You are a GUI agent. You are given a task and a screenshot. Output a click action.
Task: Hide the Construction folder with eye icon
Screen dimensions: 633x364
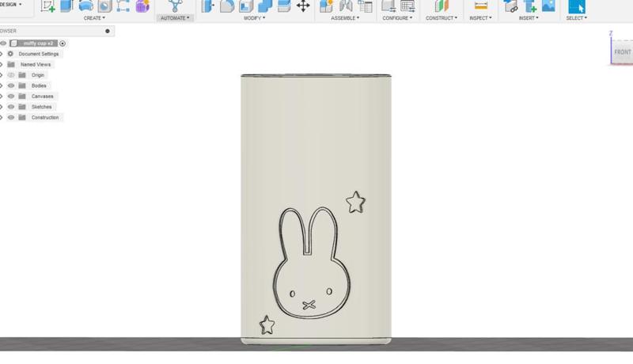click(x=11, y=117)
